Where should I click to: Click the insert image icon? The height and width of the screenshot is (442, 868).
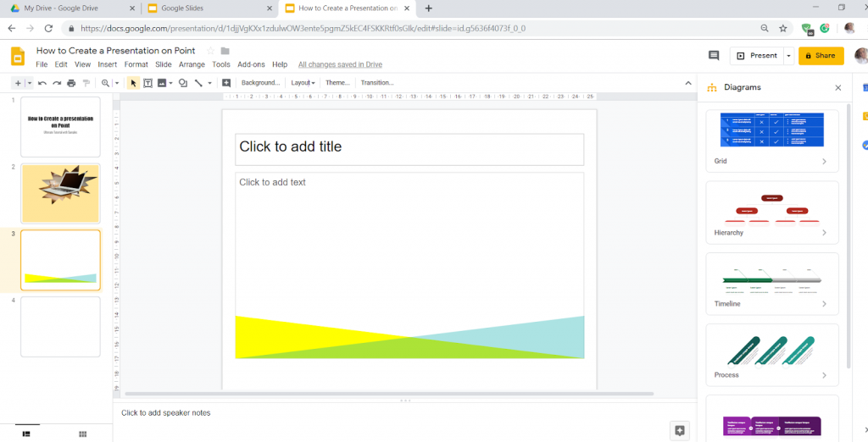click(x=162, y=83)
